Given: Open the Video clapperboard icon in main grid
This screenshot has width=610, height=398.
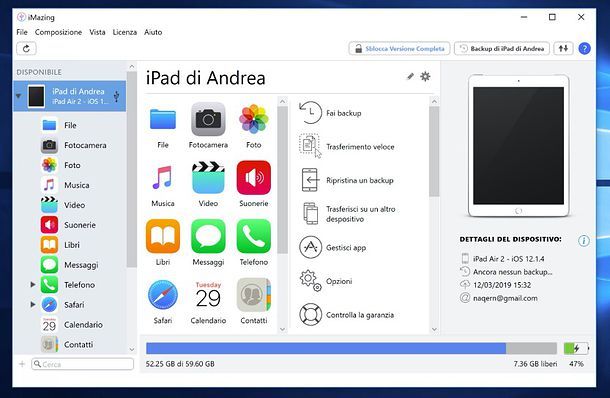Looking at the screenshot, I should tap(208, 178).
